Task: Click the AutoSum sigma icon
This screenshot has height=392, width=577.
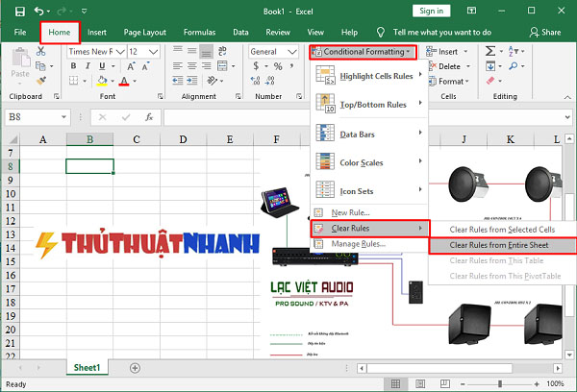Action: click(x=490, y=51)
